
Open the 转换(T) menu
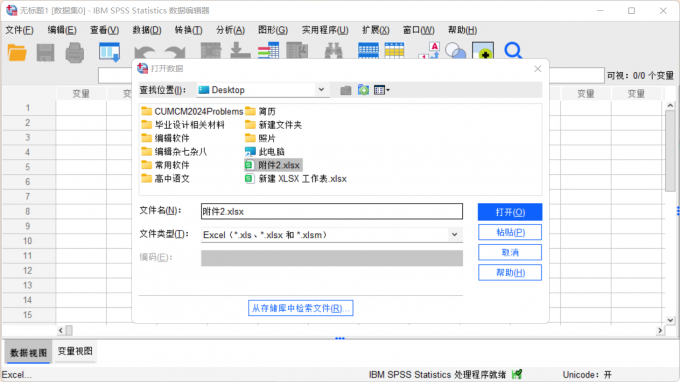189,30
